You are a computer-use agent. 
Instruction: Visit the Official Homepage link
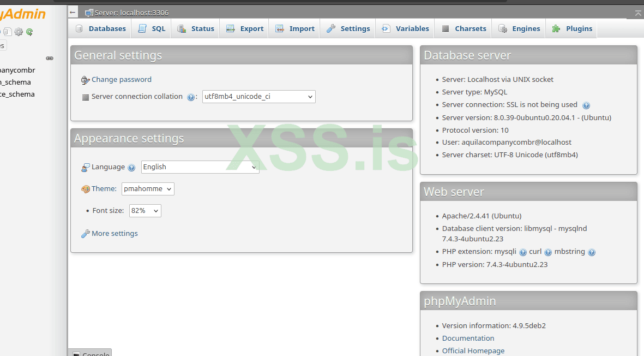click(x=473, y=351)
